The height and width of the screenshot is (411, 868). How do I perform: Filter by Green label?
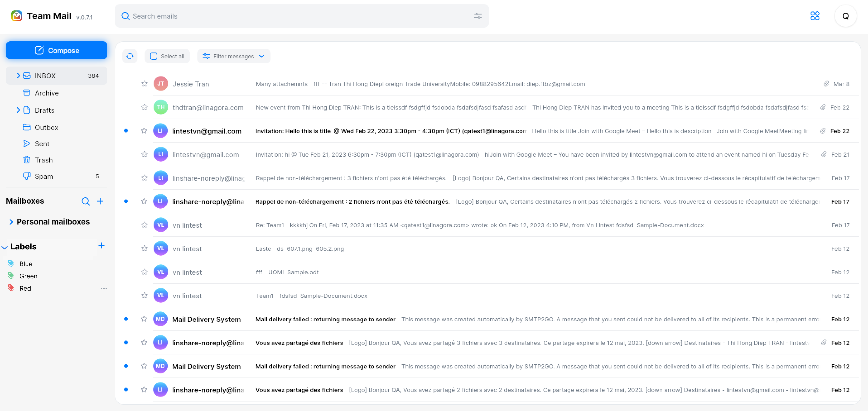pos(28,276)
